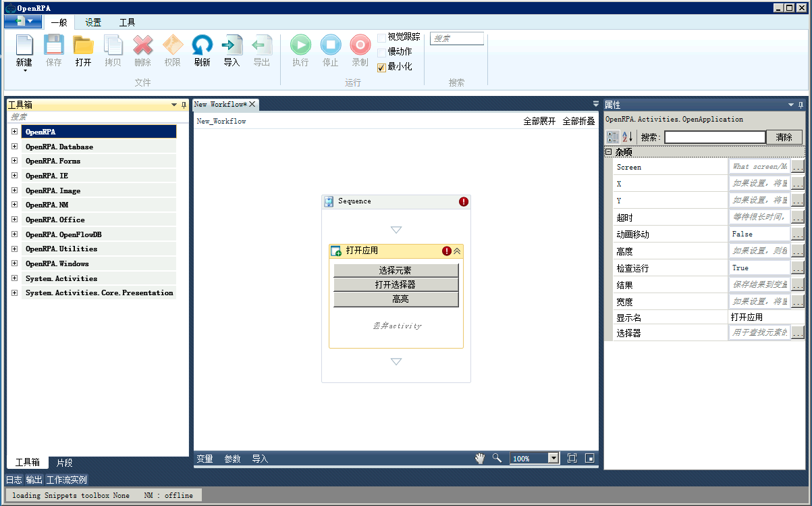This screenshot has height=506, width=812.
Task: Click the 高亮 button
Action: click(396, 299)
